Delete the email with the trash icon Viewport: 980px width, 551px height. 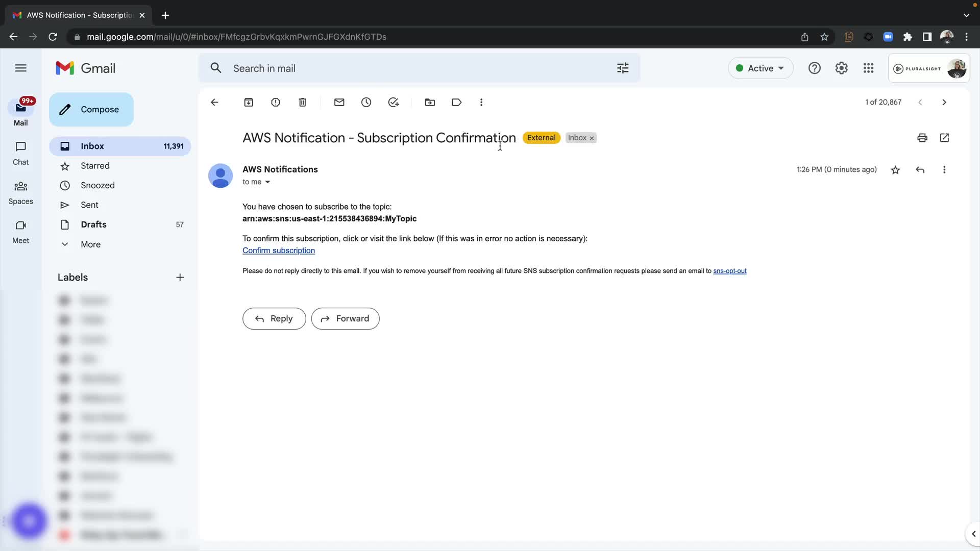pyautogui.click(x=303, y=102)
